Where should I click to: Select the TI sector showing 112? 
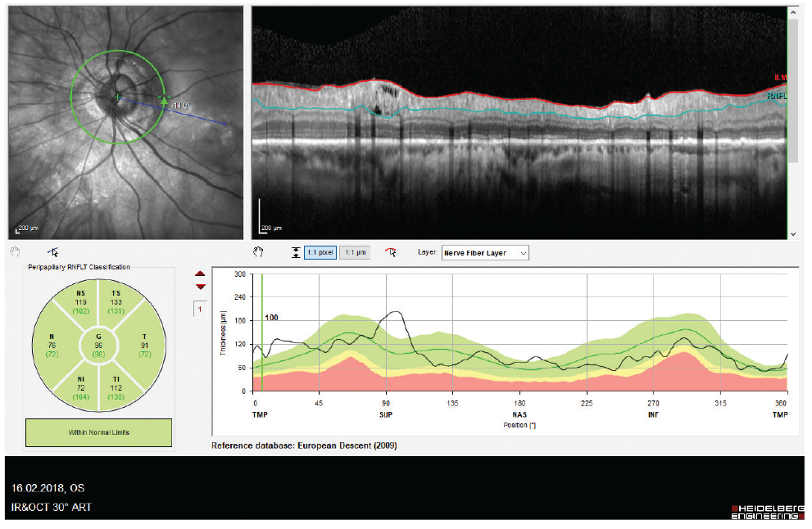point(116,387)
